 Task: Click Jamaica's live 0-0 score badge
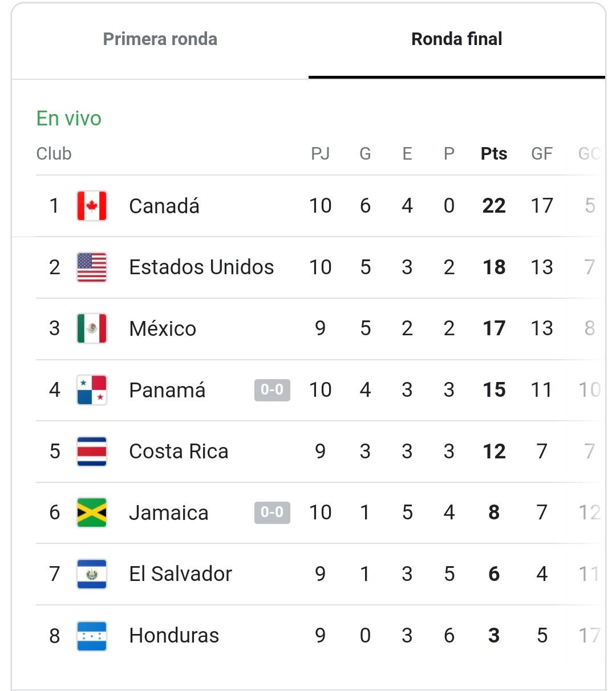click(x=272, y=513)
